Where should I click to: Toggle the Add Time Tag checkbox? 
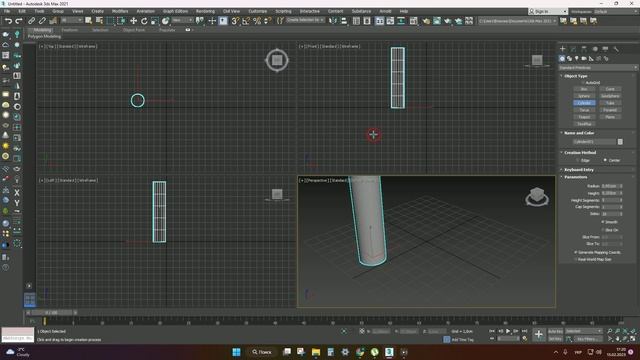447,340
